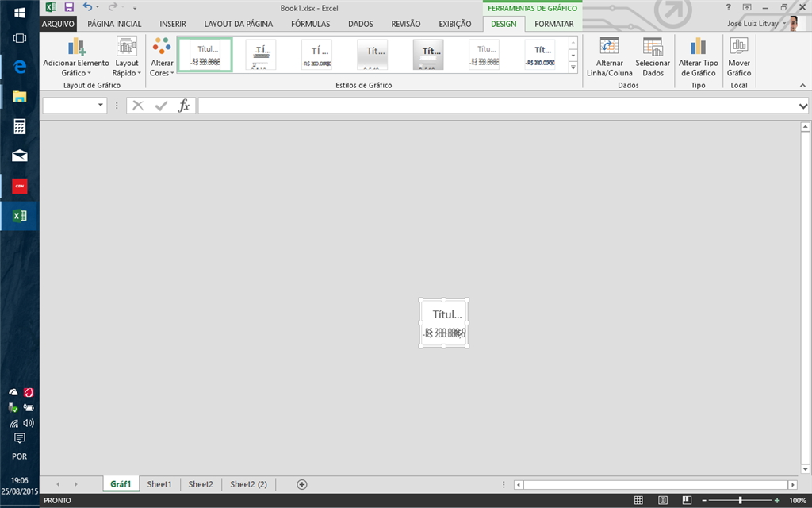The image size is (812, 508).
Task: Select the Sheet2 tab
Action: (201, 484)
